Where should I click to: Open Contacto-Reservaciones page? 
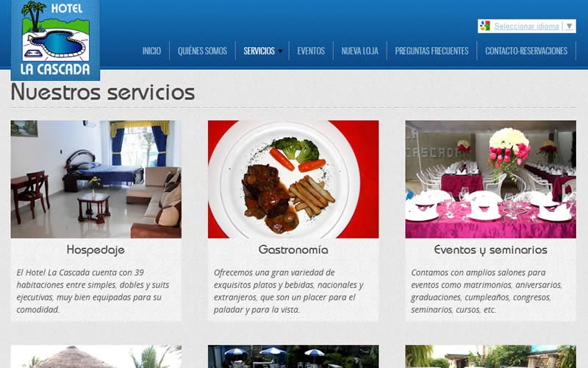point(526,51)
